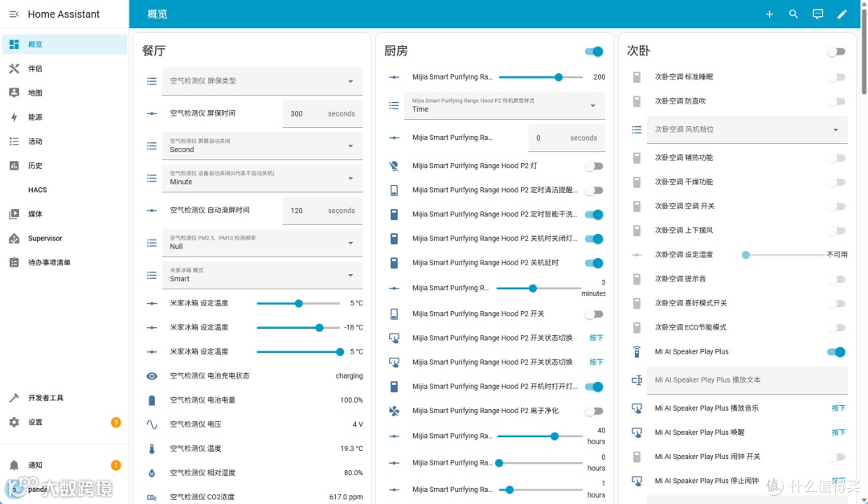868x504 pixels.
Task: Collapse the sidebar with the menu icon
Action: 14,14
